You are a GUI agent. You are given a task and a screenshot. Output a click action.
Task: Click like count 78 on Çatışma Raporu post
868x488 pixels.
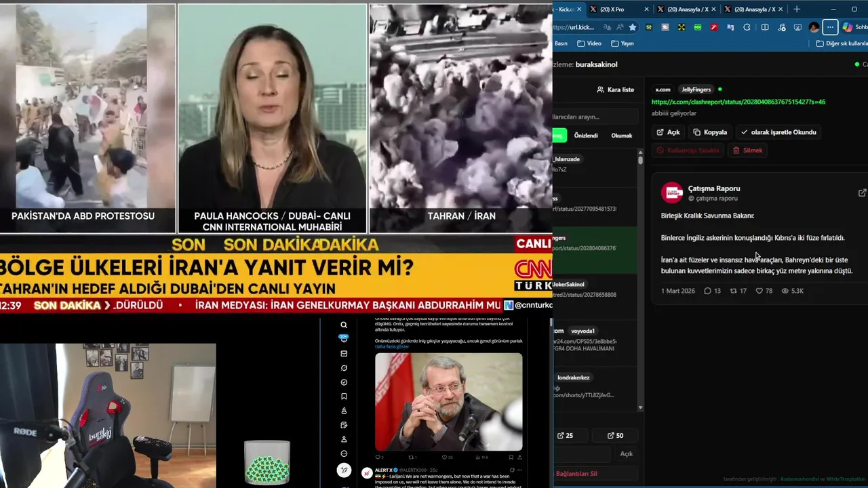click(764, 291)
